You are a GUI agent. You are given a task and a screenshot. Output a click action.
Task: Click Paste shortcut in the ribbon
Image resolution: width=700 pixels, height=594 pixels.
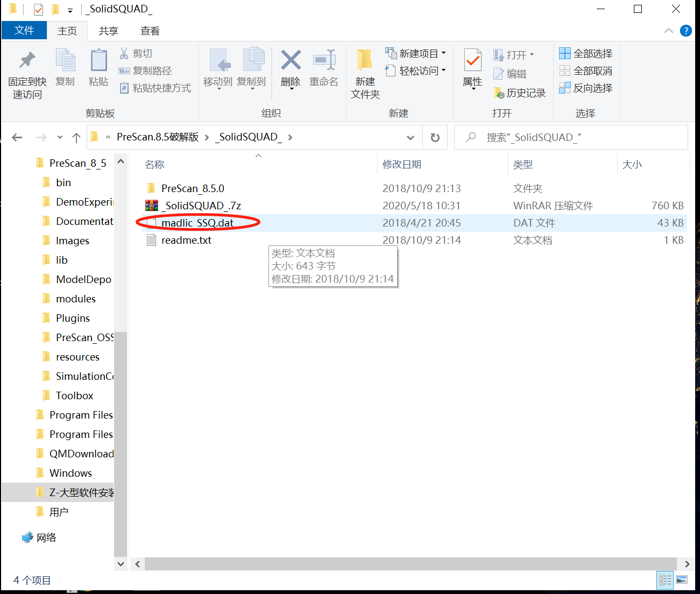click(x=155, y=88)
